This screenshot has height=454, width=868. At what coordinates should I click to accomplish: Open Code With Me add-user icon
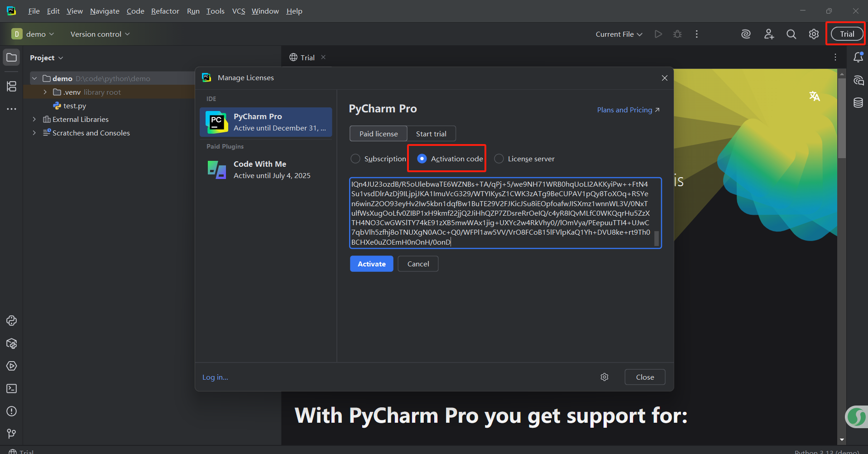(x=769, y=34)
